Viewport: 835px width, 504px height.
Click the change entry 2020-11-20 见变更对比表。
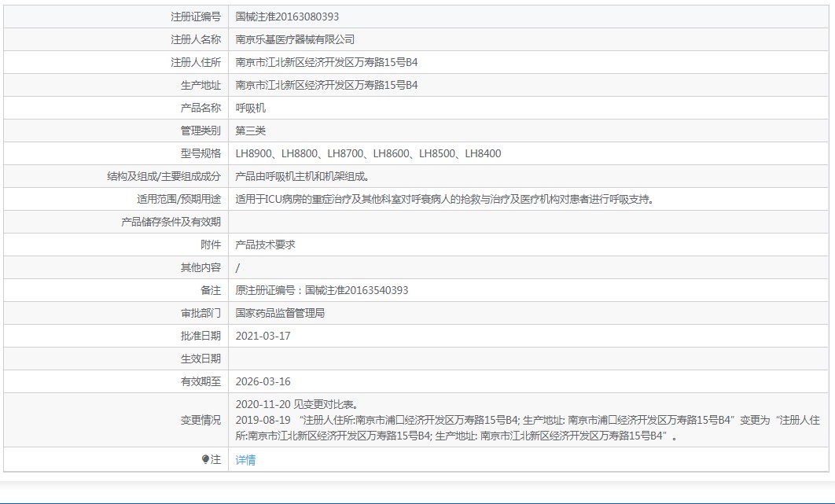click(x=297, y=404)
